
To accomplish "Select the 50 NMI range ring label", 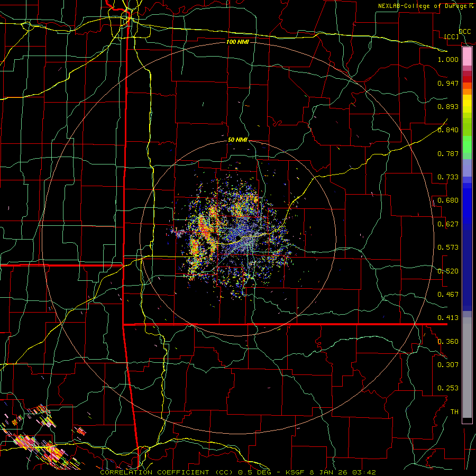I will pyautogui.click(x=237, y=140).
